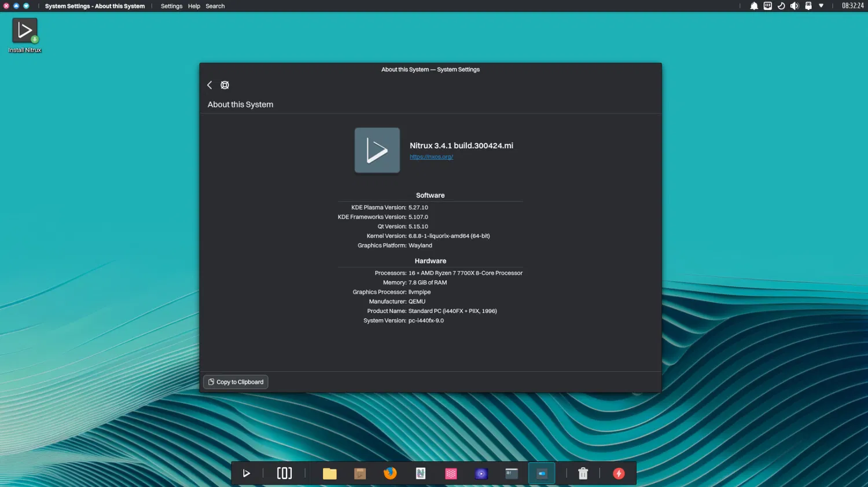Click the System Version value pc-i440fx-9.0

[426, 321]
